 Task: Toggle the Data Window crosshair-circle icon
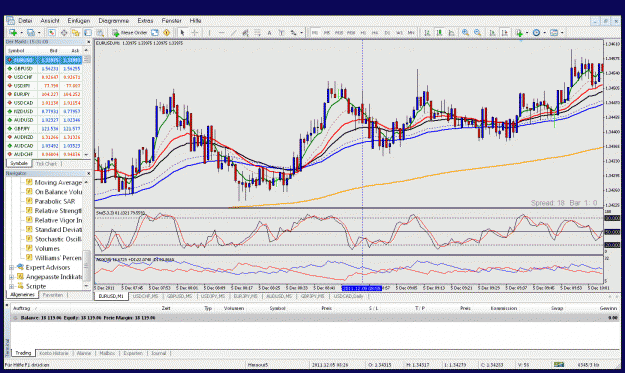64,33
